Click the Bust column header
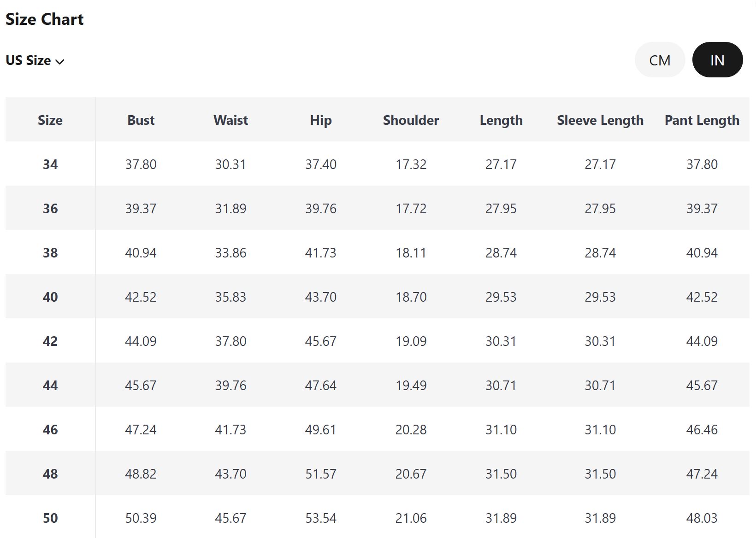 tap(141, 120)
